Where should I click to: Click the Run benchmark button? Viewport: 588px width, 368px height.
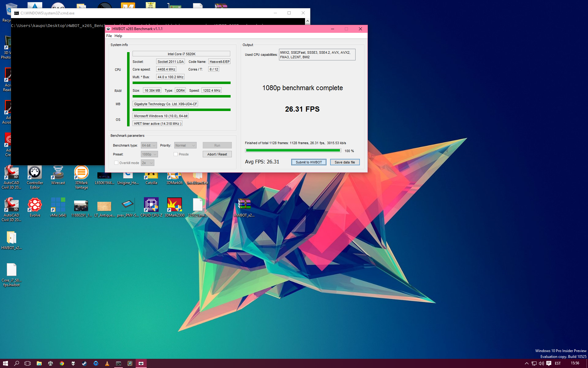click(217, 145)
